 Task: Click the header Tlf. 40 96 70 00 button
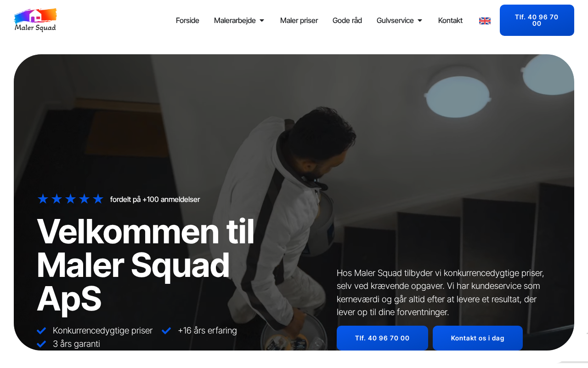click(x=537, y=20)
